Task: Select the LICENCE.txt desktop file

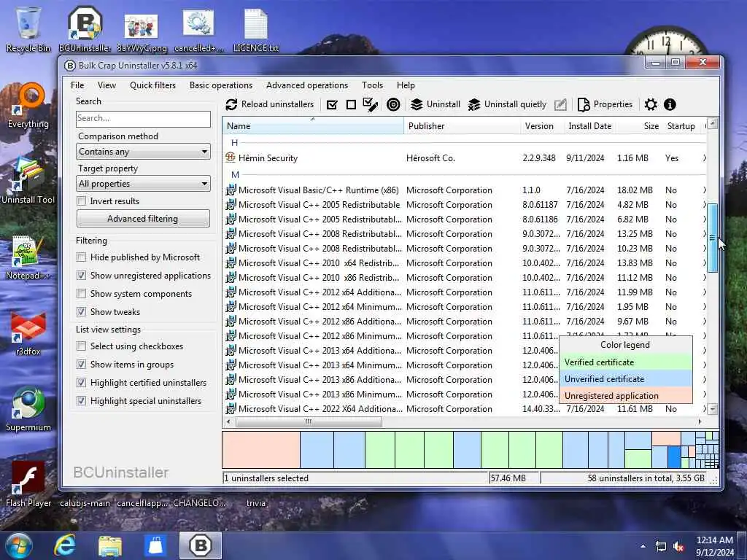Action: point(256,29)
